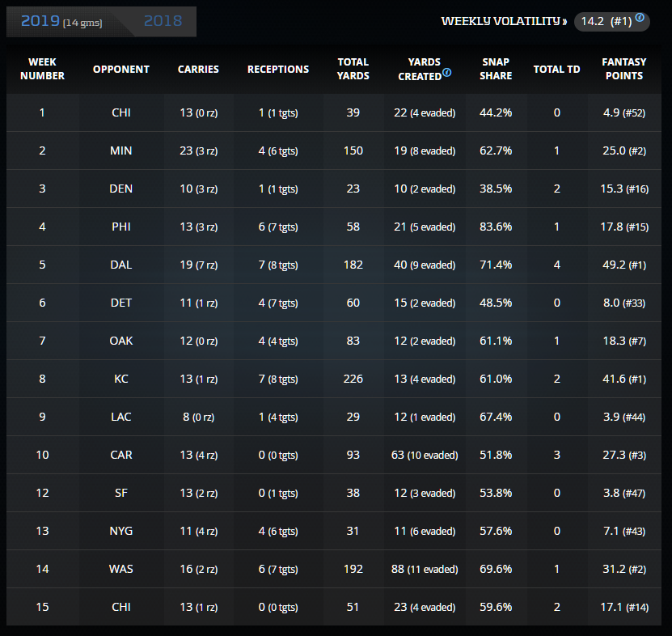Switch to the 2018 season tab
Screen dimensions: 672x636
tap(163, 21)
